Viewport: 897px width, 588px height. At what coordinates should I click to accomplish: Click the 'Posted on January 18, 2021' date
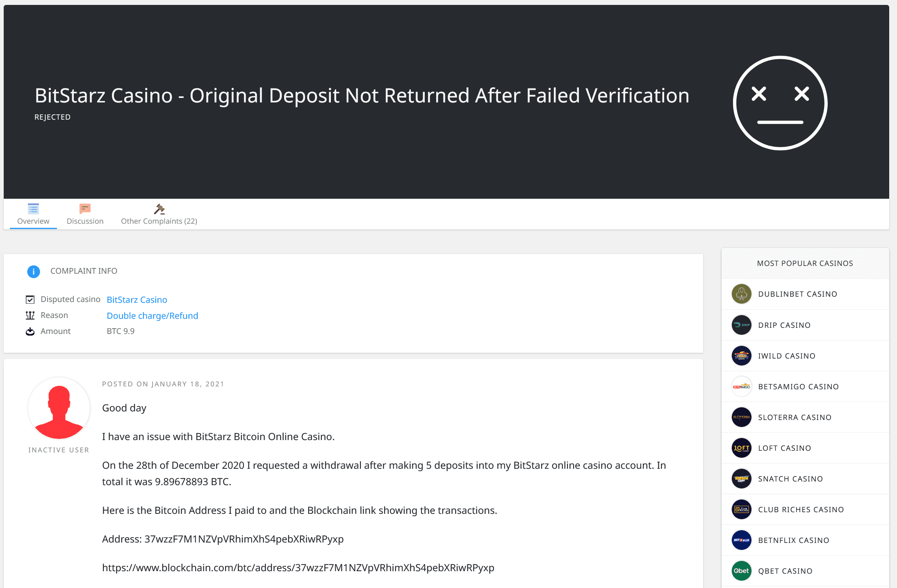click(163, 384)
